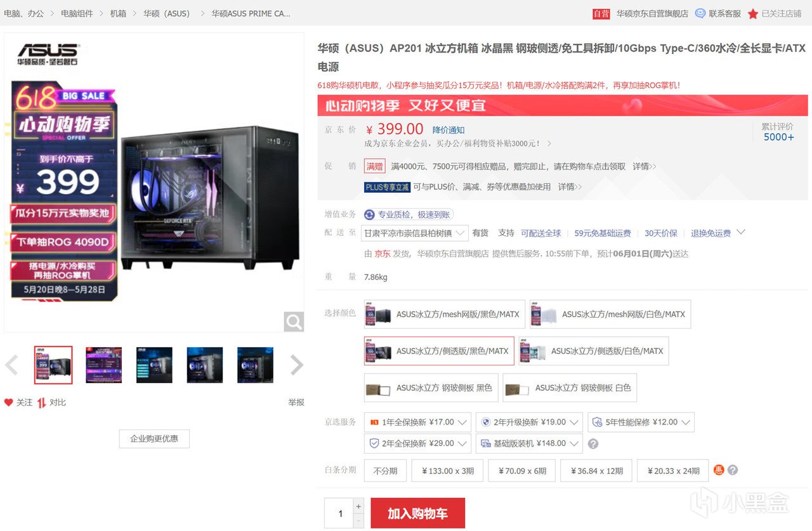Choose ¥20.33 x 24期 installment
The height and width of the screenshot is (531, 812).
click(672, 471)
